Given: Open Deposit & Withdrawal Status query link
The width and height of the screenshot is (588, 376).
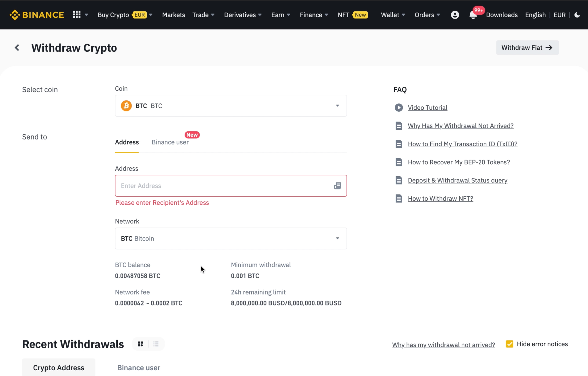Looking at the screenshot, I should [458, 180].
